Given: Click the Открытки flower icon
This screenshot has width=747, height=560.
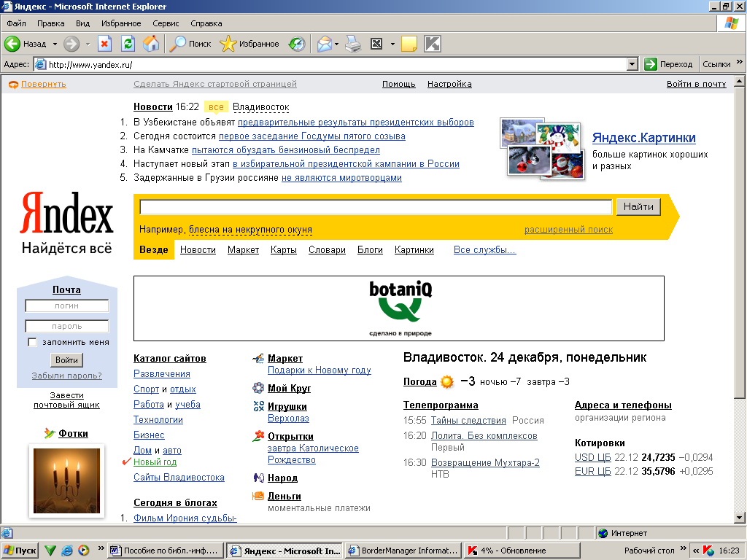Looking at the screenshot, I should [x=258, y=436].
